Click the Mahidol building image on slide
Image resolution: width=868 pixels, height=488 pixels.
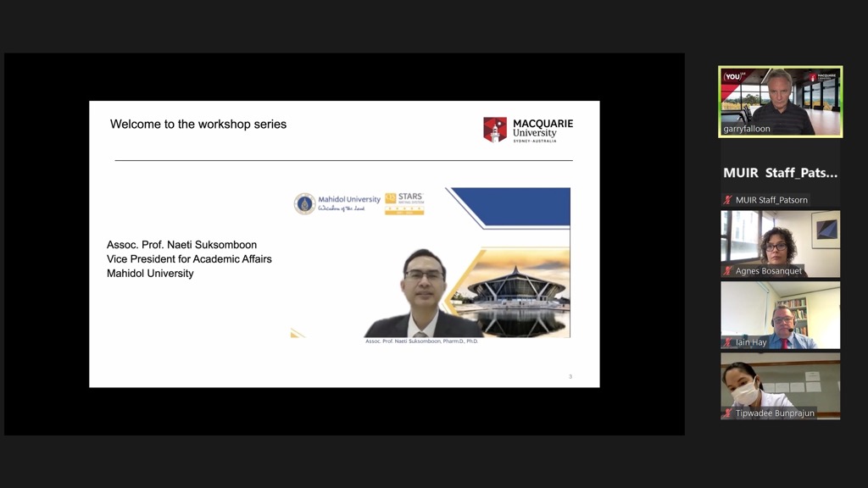[x=519, y=292]
